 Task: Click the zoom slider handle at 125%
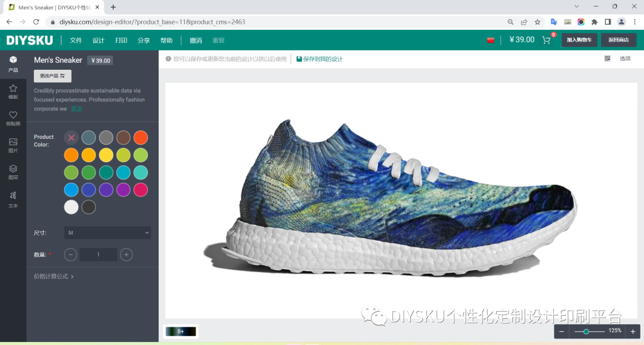coord(587,331)
